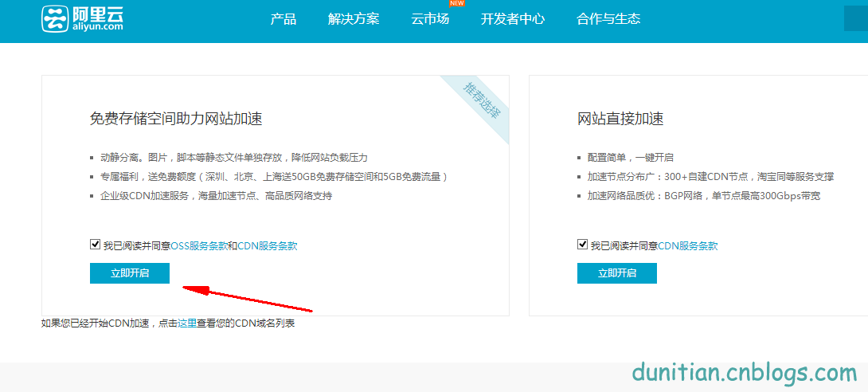Open the 产品 menu

point(283,18)
